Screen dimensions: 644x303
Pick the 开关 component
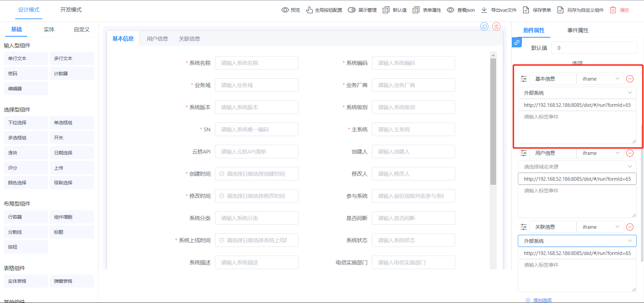click(x=72, y=138)
